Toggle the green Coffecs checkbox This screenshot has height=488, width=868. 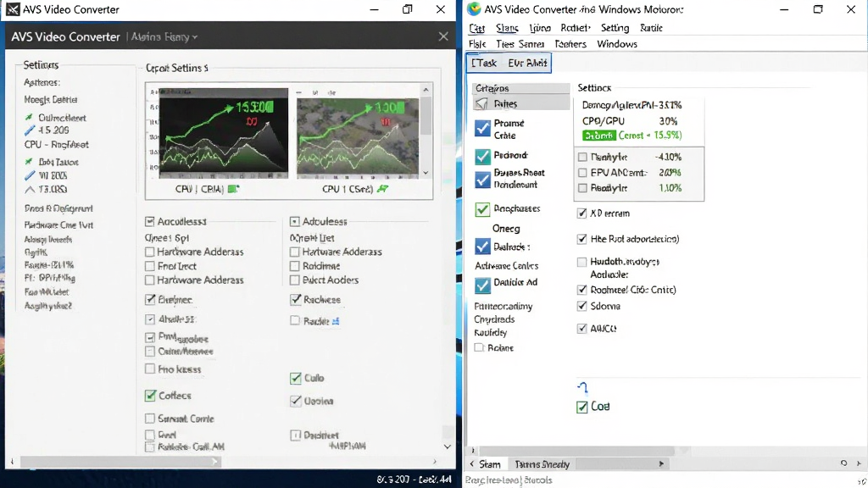150,395
